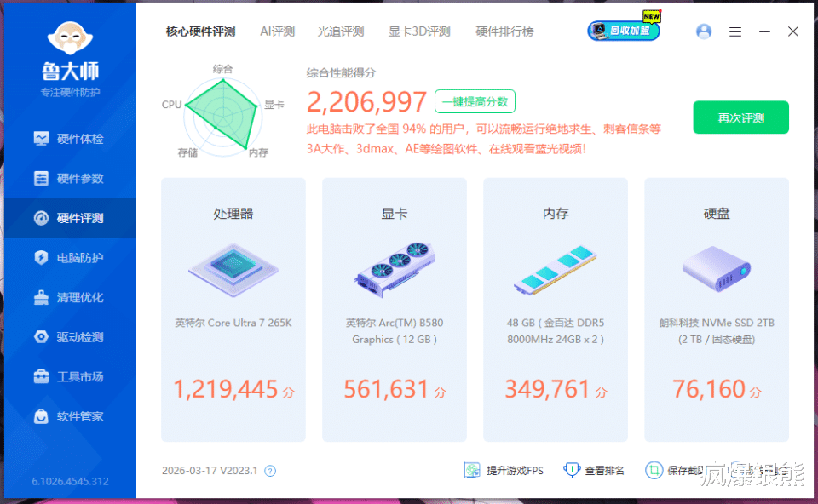Image resolution: width=818 pixels, height=504 pixels.
Task: Click the Arc(TM) B580 Graphics text
Action: 395,331
